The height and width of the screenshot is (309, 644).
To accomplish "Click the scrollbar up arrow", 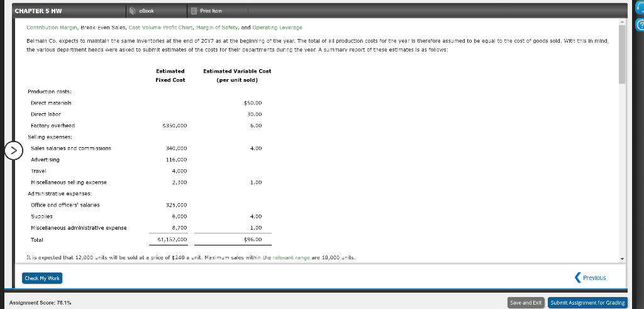I will click(x=623, y=21).
